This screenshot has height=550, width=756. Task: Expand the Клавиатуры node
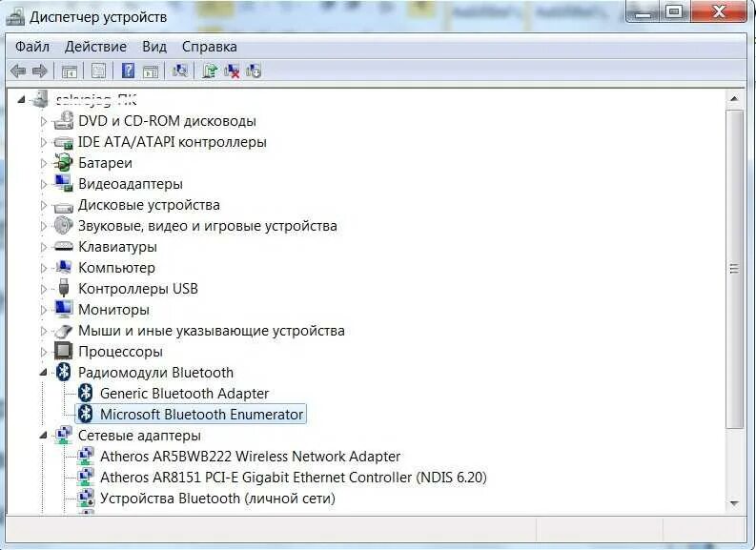coord(44,247)
